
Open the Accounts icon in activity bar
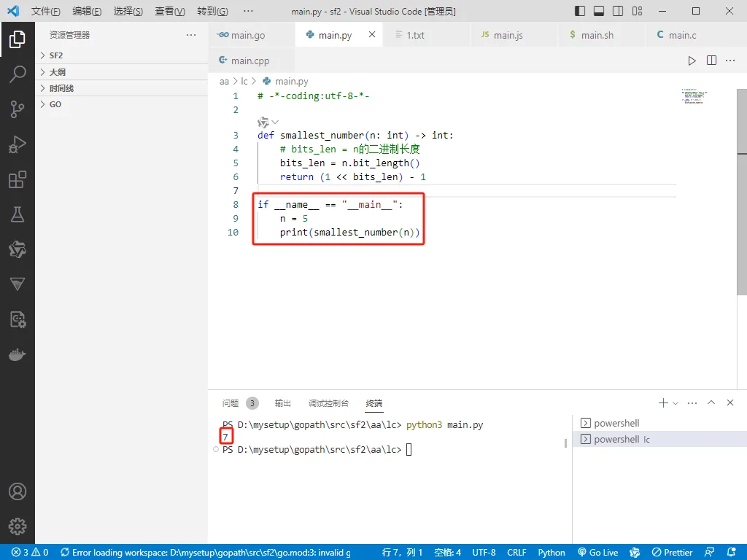18,491
